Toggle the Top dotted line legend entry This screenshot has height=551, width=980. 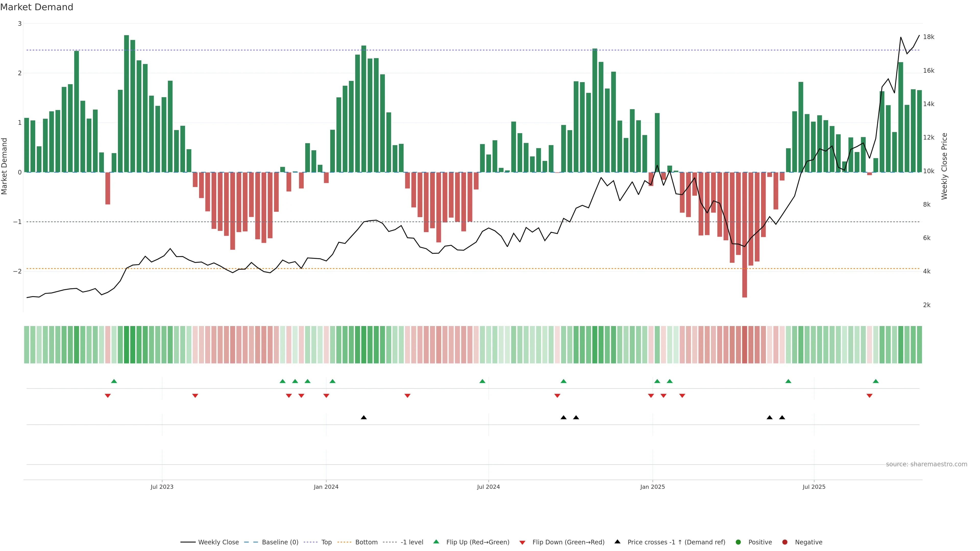click(x=326, y=542)
